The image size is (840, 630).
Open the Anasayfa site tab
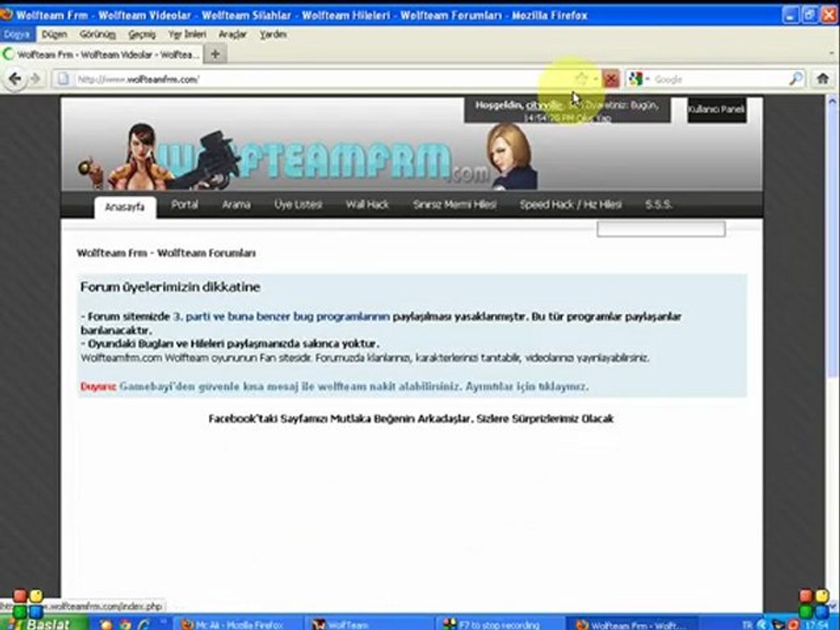(125, 206)
